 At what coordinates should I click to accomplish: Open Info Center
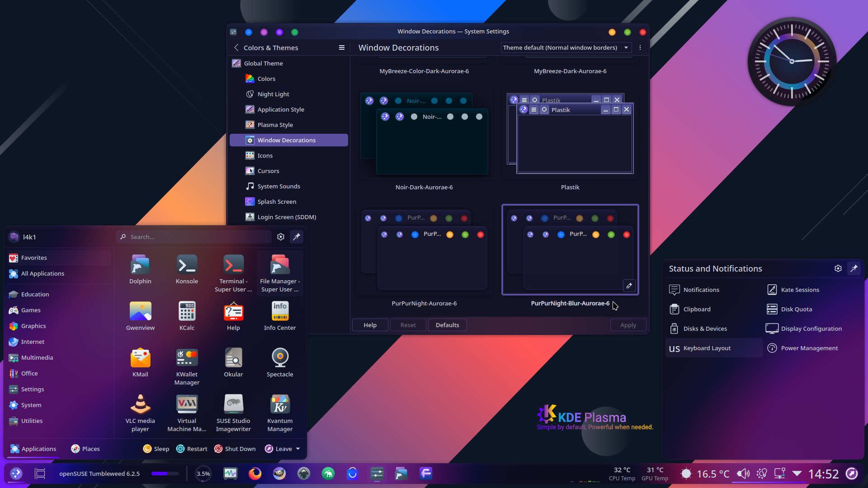pos(280,316)
